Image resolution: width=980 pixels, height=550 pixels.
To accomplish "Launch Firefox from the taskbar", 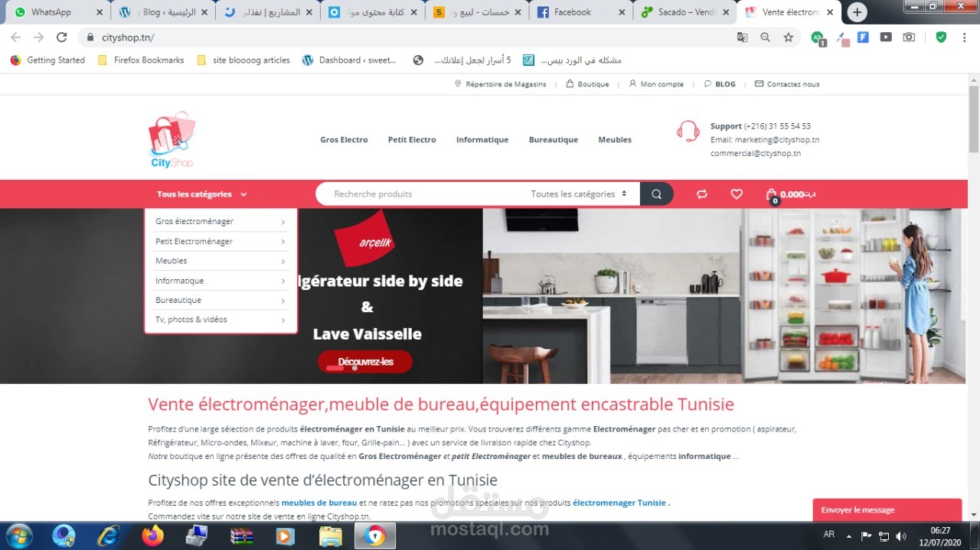I will 152,535.
